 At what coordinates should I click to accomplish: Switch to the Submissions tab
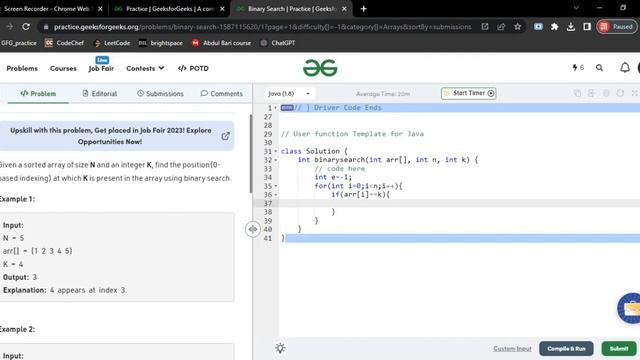160,93
